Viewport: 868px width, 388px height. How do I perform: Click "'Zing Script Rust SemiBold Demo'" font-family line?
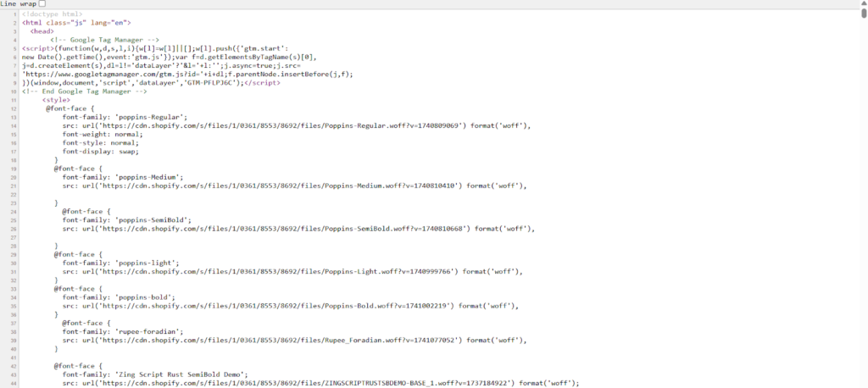(155, 374)
